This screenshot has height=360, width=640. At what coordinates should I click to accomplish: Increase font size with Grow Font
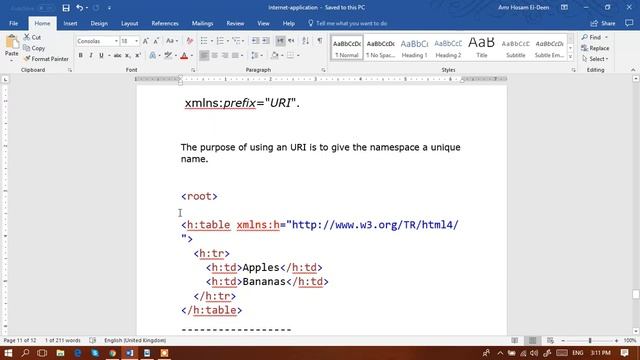click(x=146, y=41)
